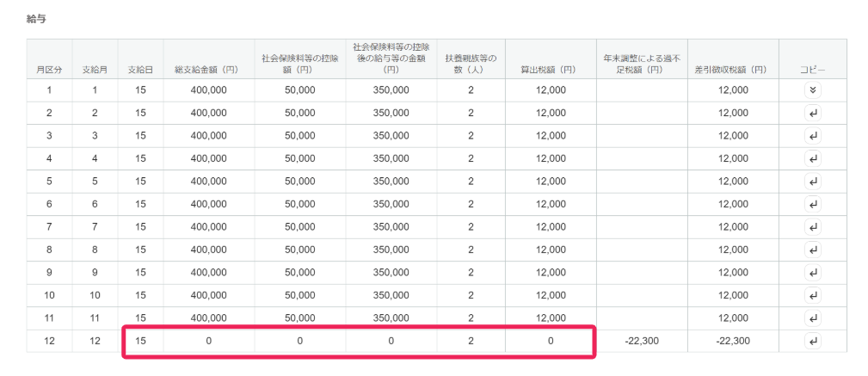This screenshot has height=376, width=868.
Task: Select 差引徴収税額 12,000 in row 4
Action: coord(733,159)
